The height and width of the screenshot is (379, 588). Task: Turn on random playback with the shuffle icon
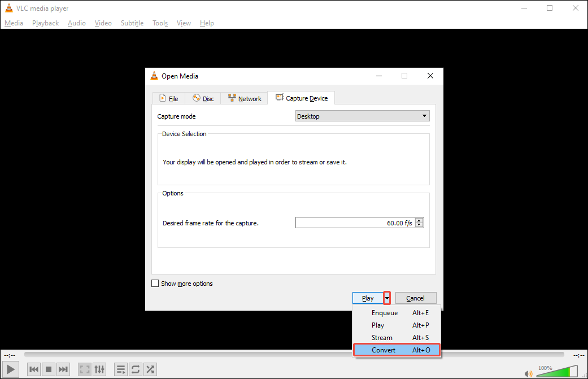click(150, 369)
